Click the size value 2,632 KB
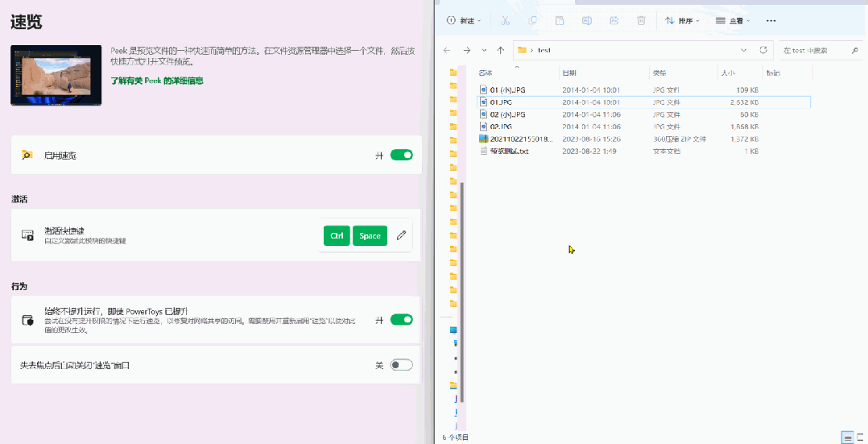The image size is (868, 444). coord(744,102)
